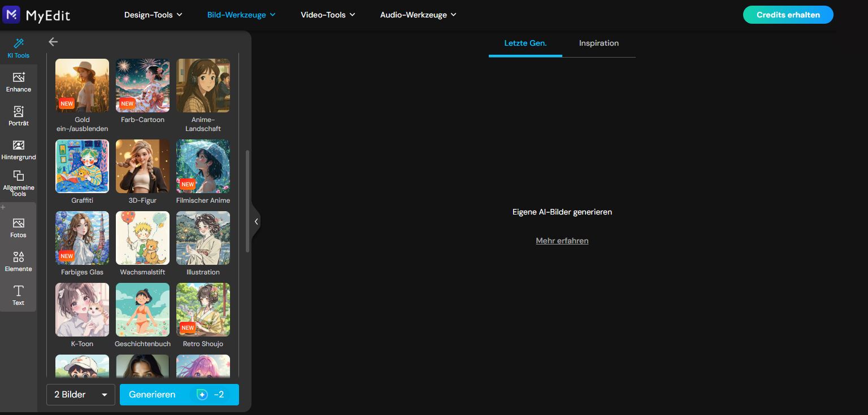
Task: Select the Gold ein-/ausblenden style thumbnail
Action: [x=82, y=86]
